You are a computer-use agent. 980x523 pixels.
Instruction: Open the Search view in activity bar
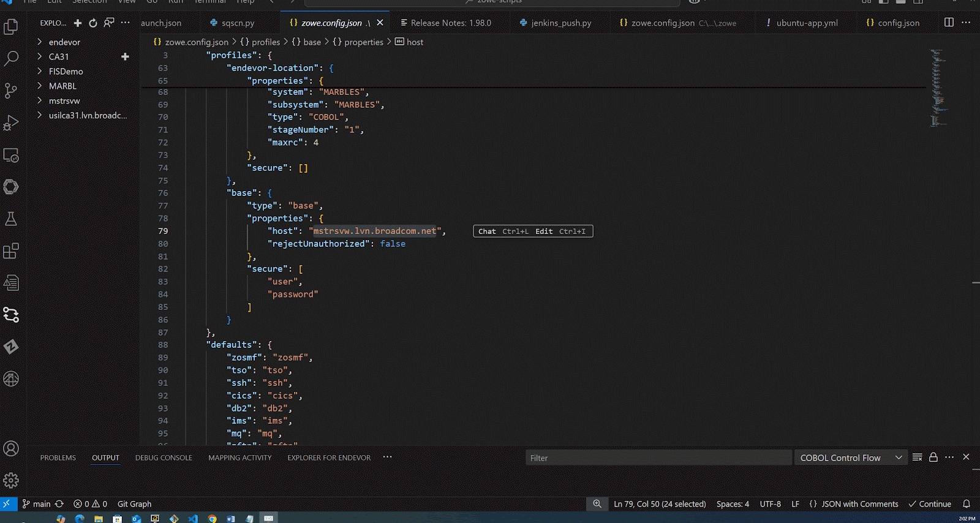(11, 59)
